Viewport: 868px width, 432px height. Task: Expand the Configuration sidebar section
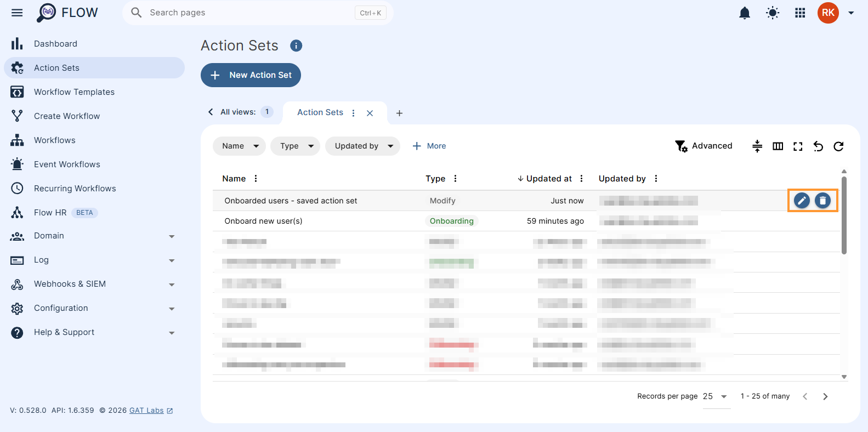94,308
